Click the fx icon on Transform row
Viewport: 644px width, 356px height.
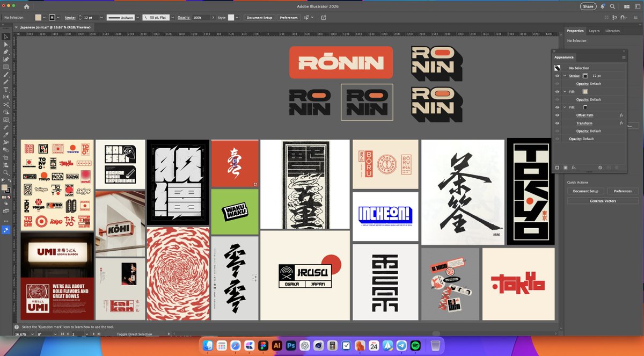tap(621, 123)
